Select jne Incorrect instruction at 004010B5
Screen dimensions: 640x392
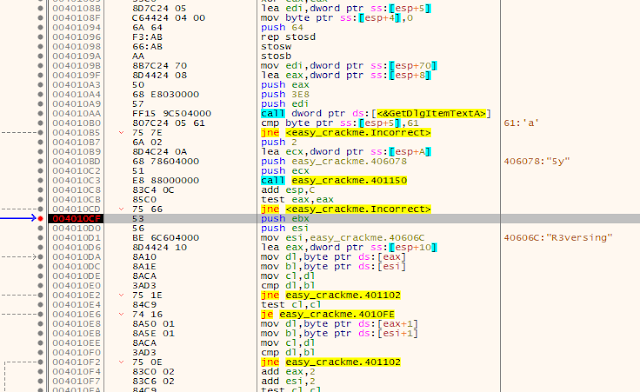(x=346, y=133)
